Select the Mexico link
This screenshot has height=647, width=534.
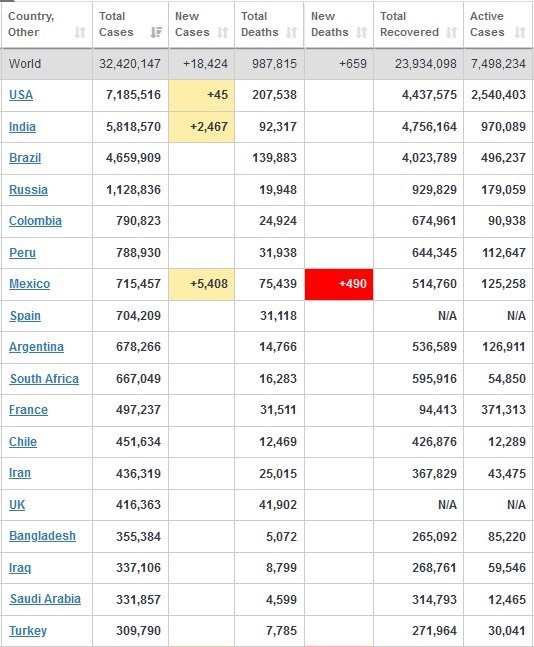(30, 284)
